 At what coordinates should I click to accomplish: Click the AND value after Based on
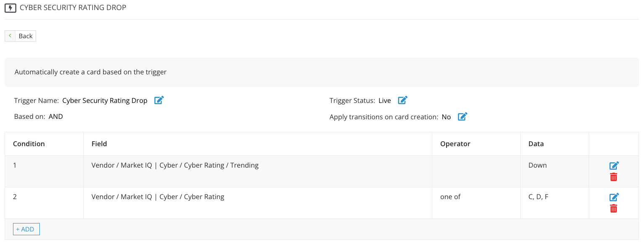56,116
